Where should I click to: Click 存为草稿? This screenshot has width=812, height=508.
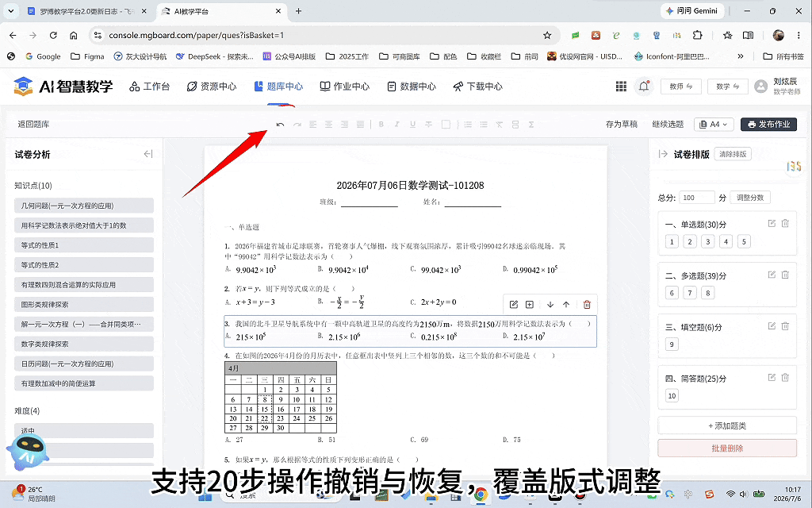coord(622,125)
